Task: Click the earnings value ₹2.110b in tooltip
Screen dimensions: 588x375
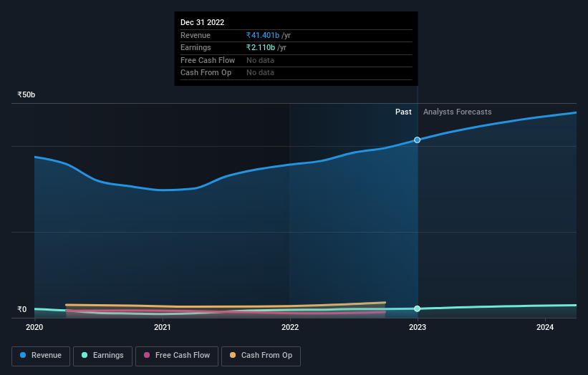Action: (261, 47)
